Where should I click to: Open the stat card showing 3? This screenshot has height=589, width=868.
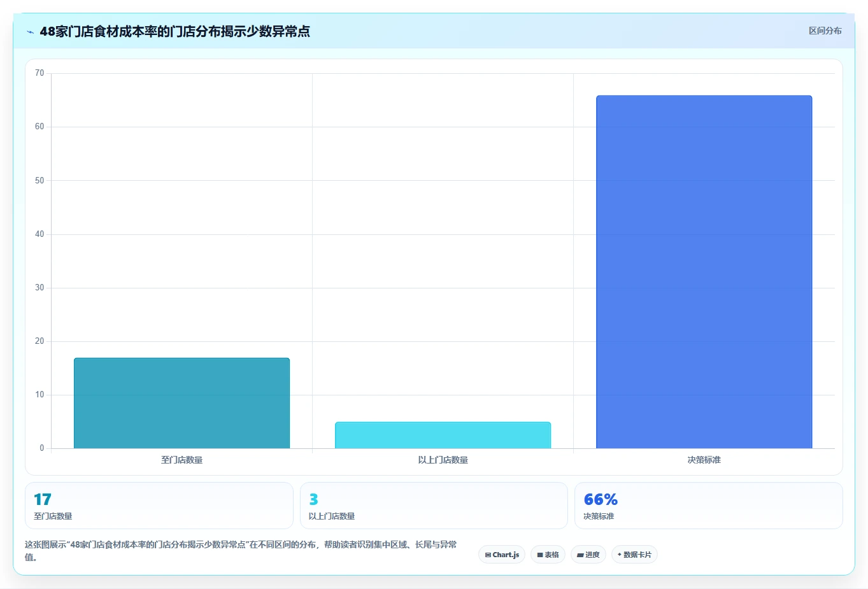coord(434,506)
